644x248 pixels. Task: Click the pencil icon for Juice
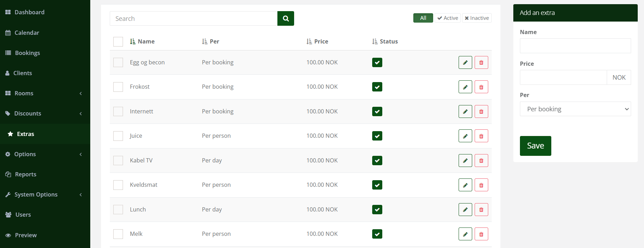coord(465,136)
